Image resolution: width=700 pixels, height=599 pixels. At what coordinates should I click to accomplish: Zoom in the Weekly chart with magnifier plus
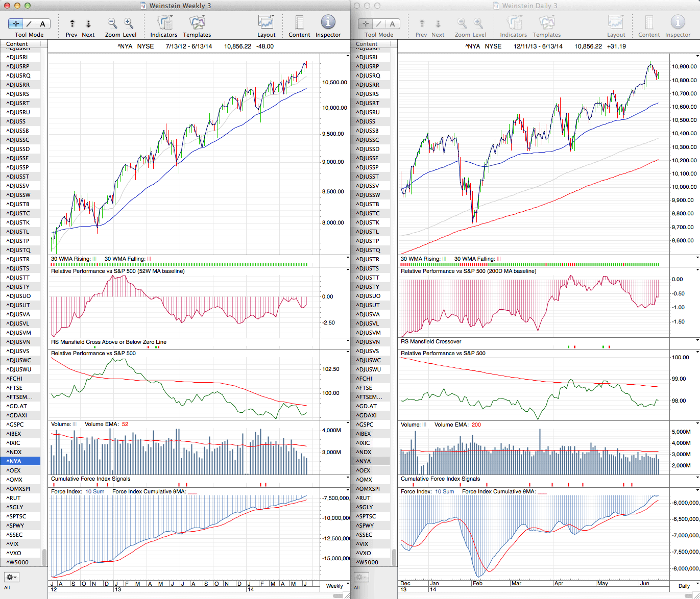tap(129, 23)
